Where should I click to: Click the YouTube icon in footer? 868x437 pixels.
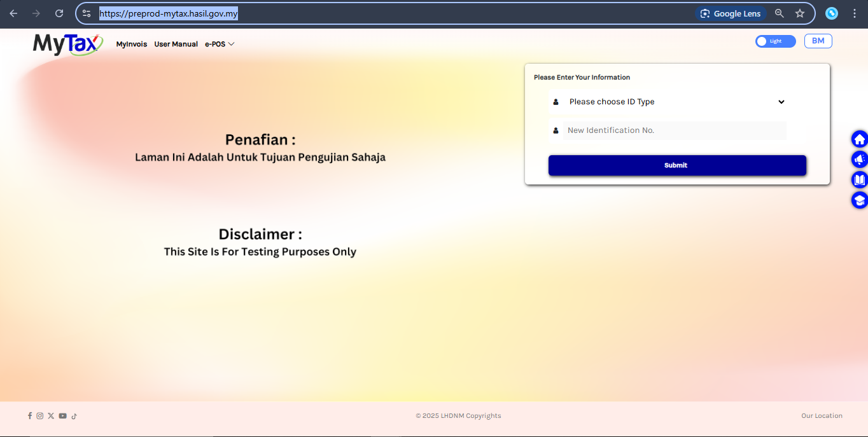click(x=62, y=416)
